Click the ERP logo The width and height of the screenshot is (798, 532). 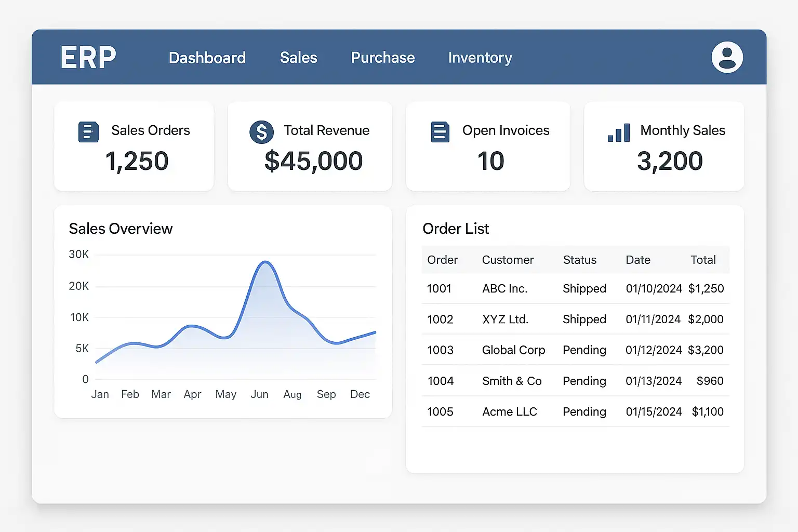tap(88, 58)
